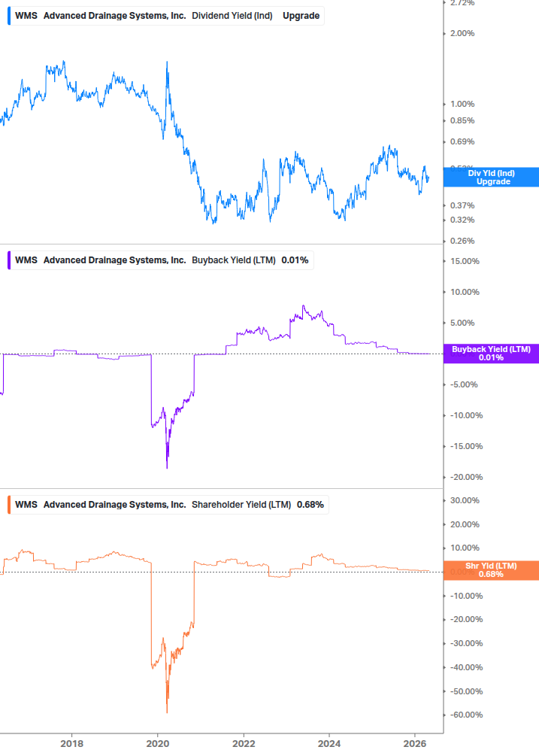
Task: Click the purple 'Buyback Yield (LTM)' axis tag
Action: coord(492,354)
